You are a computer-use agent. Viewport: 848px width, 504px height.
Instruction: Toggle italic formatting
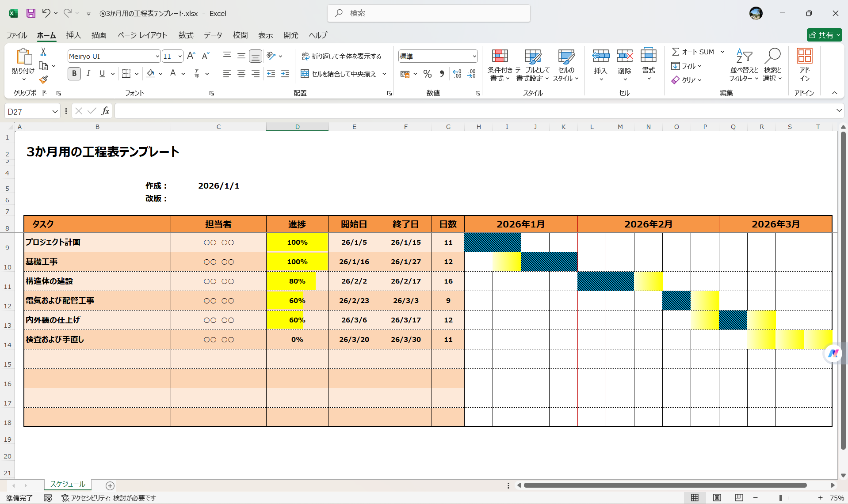(x=88, y=74)
